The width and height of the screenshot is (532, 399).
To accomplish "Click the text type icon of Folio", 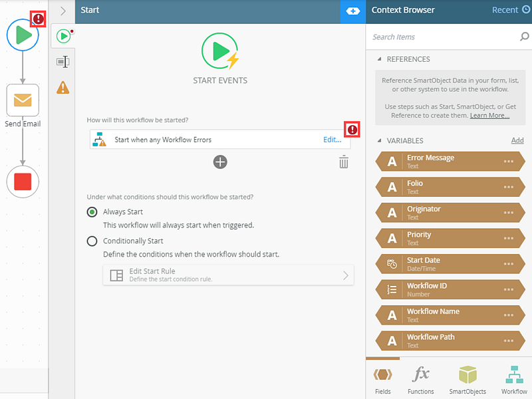I will 392,187.
